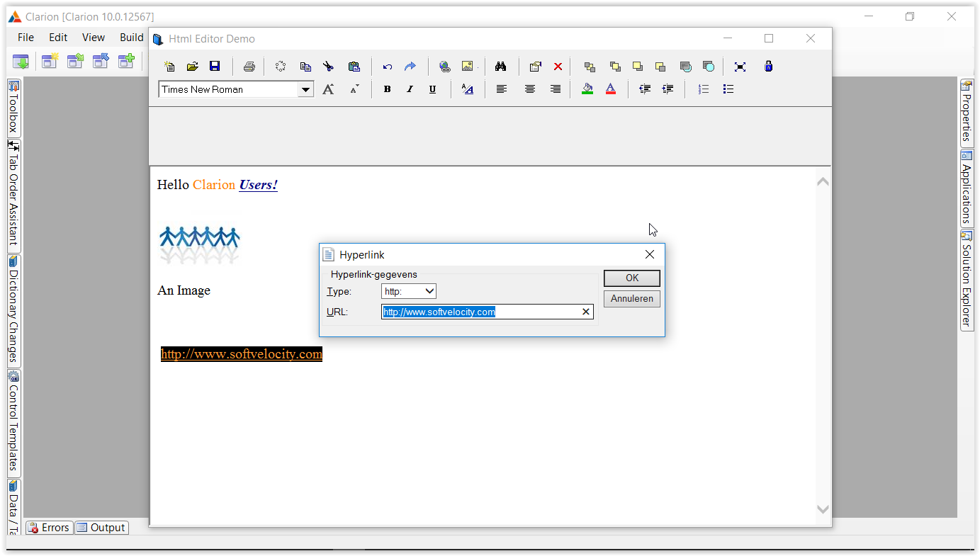Open the hyperlink Type dropdown
This screenshot has height=556, width=980.
pyautogui.click(x=409, y=291)
